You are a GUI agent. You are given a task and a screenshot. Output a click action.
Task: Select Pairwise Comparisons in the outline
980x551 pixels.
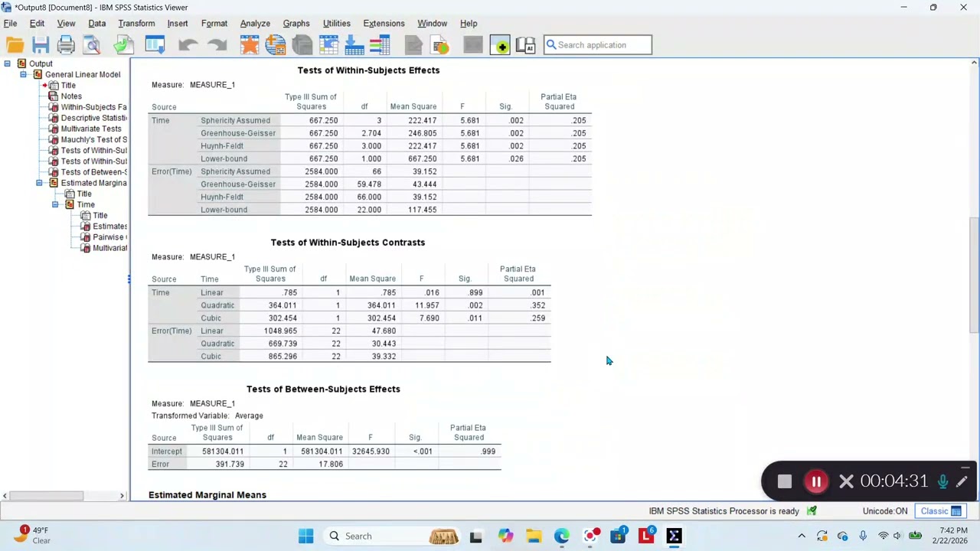109,237
